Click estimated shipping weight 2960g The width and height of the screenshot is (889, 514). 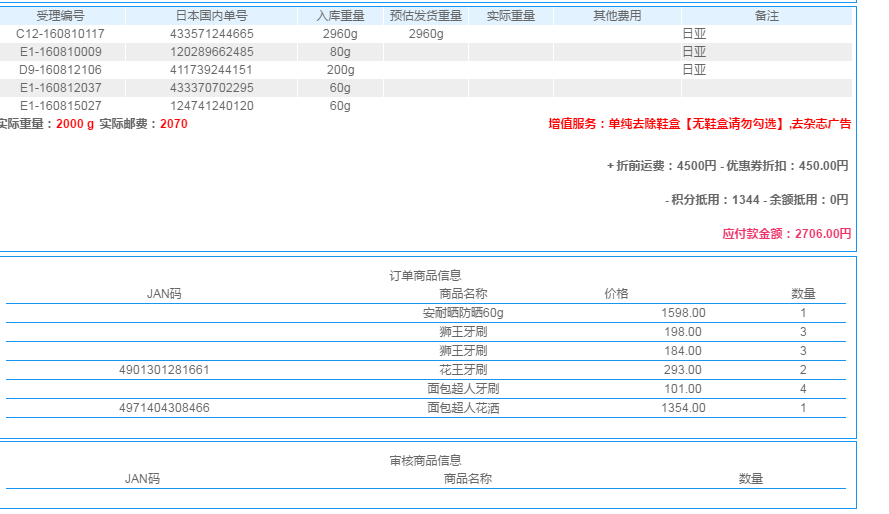pos(426,34)
